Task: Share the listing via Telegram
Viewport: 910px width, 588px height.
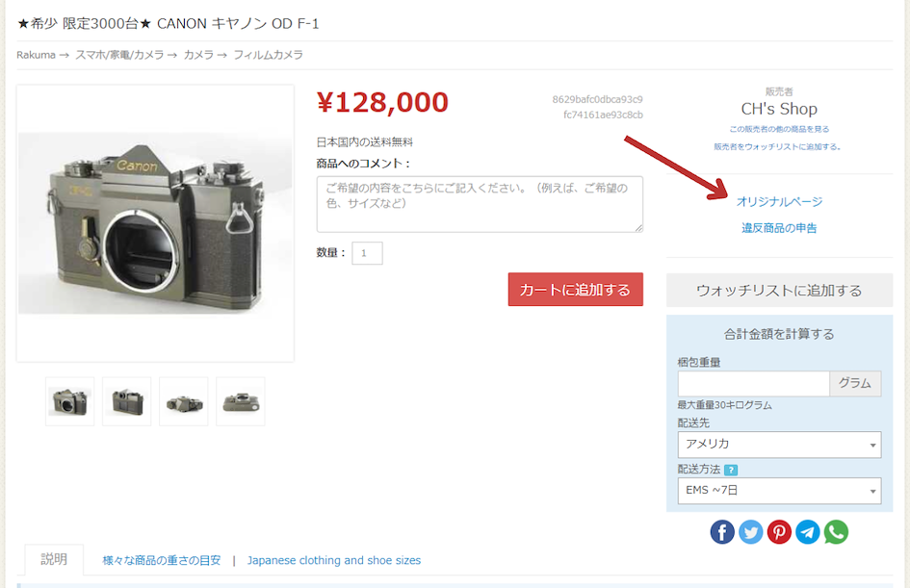Action: click(807, 532)
